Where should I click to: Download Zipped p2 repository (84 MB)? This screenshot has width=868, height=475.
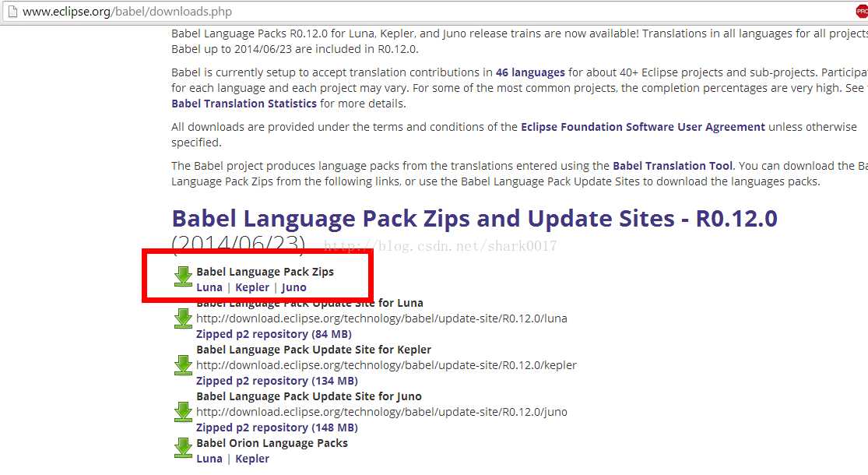point(274,334)
